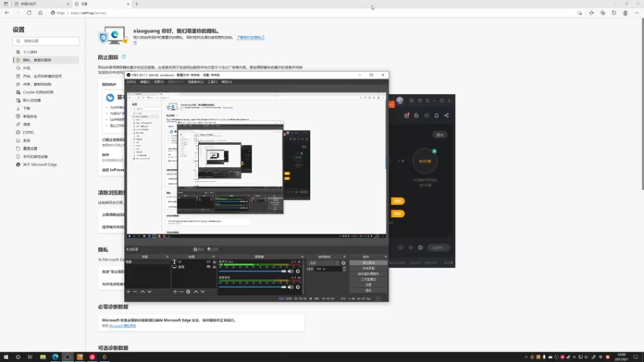The height and width of the screenshot is (362, 644).
Task: Pop out the Sources dock via header icon
Action: click(213, 257)
